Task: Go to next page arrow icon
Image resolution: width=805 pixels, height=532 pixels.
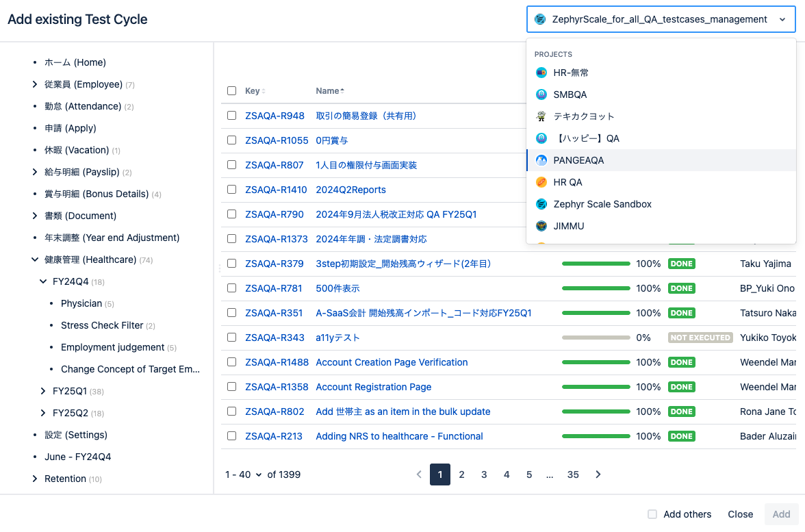Action: [x=598, y=474]
